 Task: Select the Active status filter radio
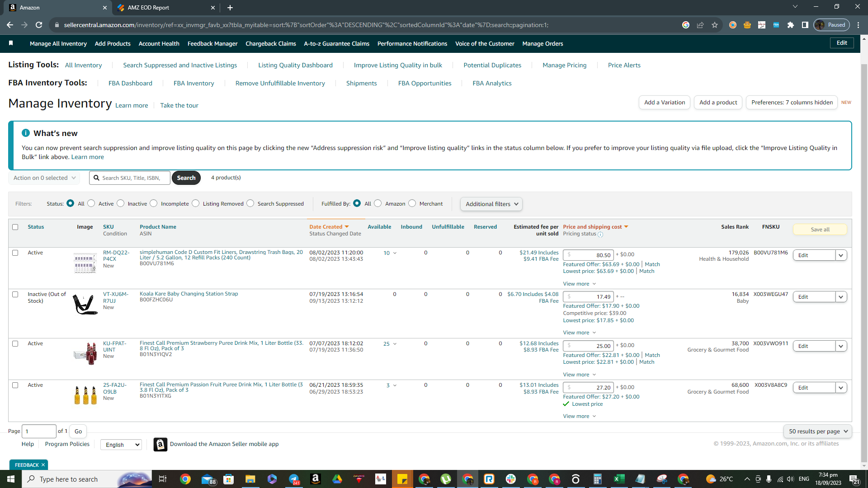pos(91,203)
